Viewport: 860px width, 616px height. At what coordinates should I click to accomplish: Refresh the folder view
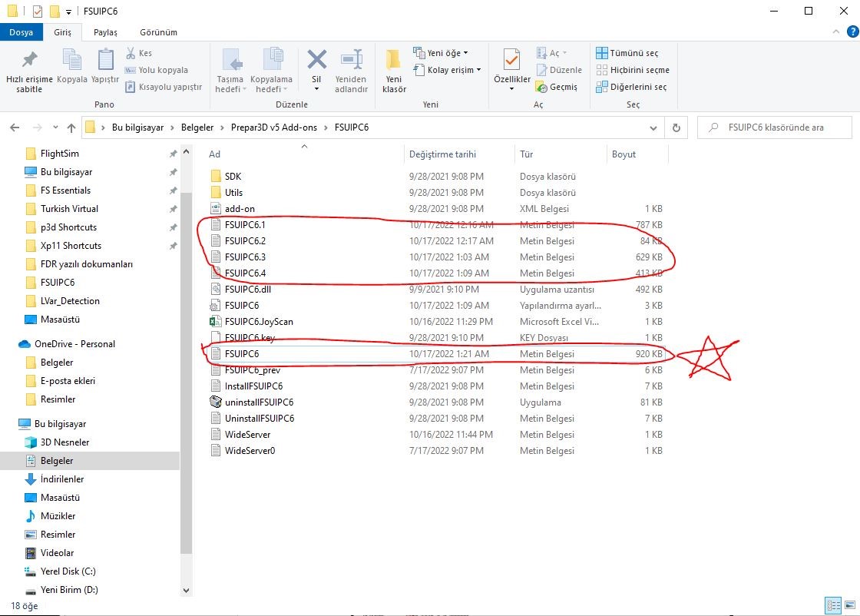click(676, 128)
